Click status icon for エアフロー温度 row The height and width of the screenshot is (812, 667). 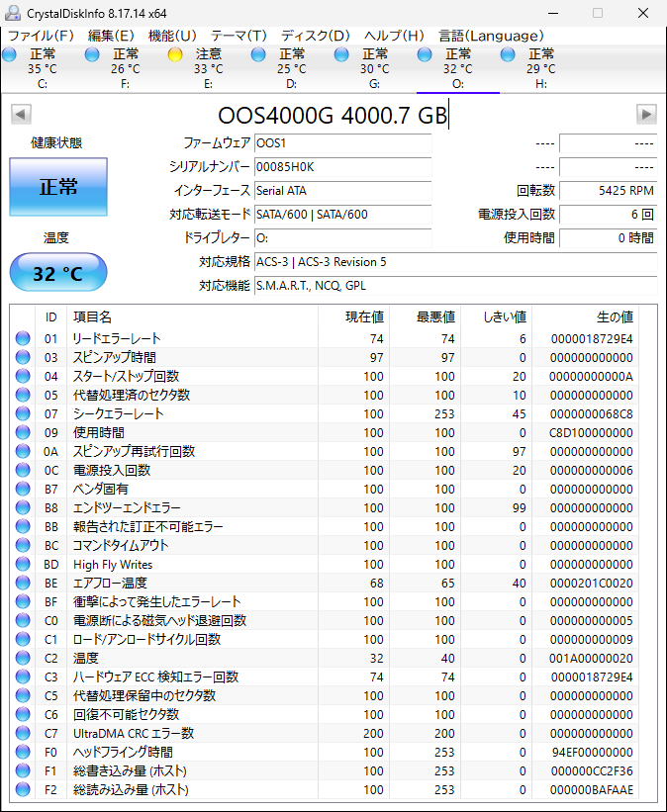coord(23,584)
